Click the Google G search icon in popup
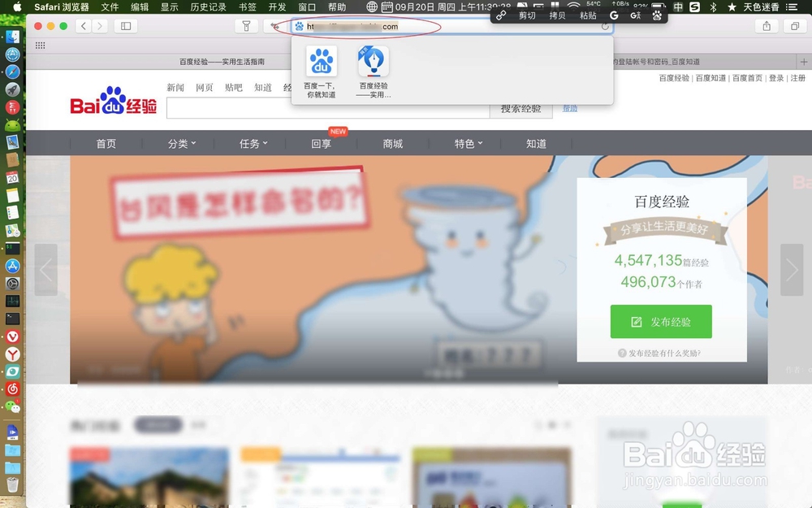Image resolution: width=812 pixels, height=508 pixels. tap(614, 15)
